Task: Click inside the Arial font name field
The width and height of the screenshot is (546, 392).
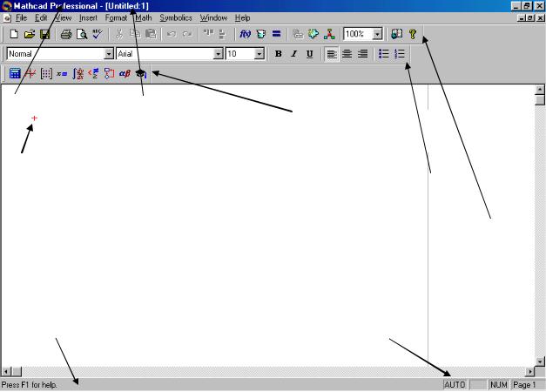Action: (x=165, y=54)
